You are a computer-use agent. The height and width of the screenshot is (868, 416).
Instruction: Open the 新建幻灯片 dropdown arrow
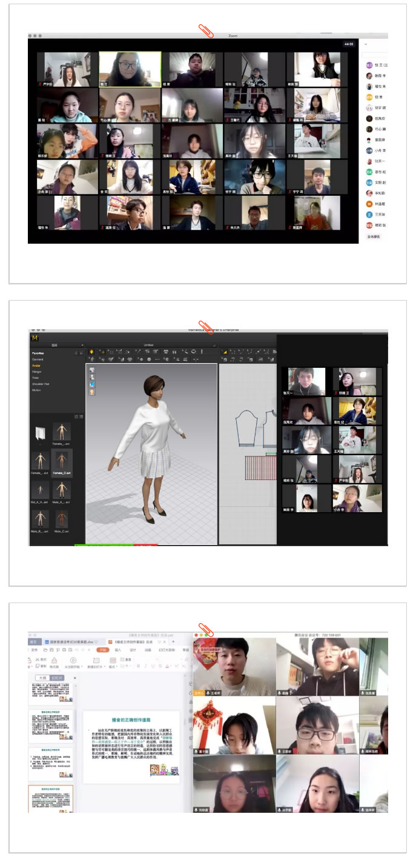(x=105, y=667)
